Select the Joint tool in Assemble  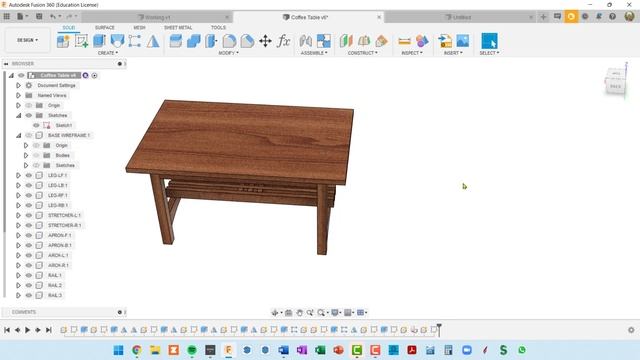[x=306, y=41]
